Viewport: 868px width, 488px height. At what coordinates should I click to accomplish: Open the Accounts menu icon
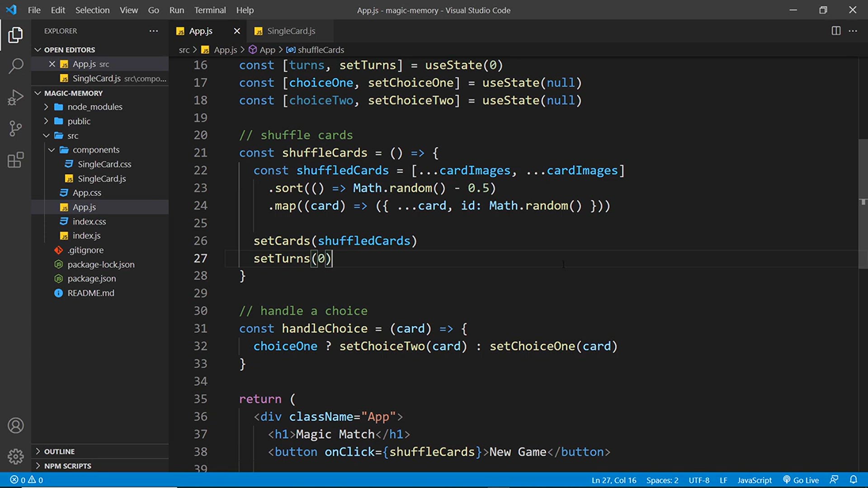coord(15,425)
